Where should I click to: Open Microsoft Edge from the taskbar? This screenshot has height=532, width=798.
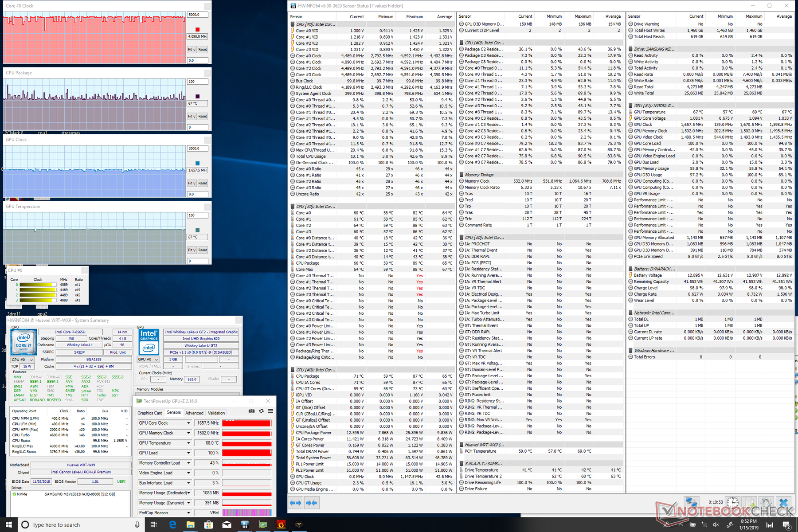(172, 524)
